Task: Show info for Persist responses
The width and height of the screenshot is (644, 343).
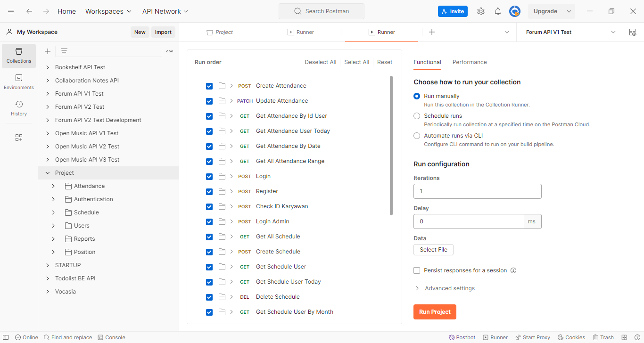Action: point(513,270)
